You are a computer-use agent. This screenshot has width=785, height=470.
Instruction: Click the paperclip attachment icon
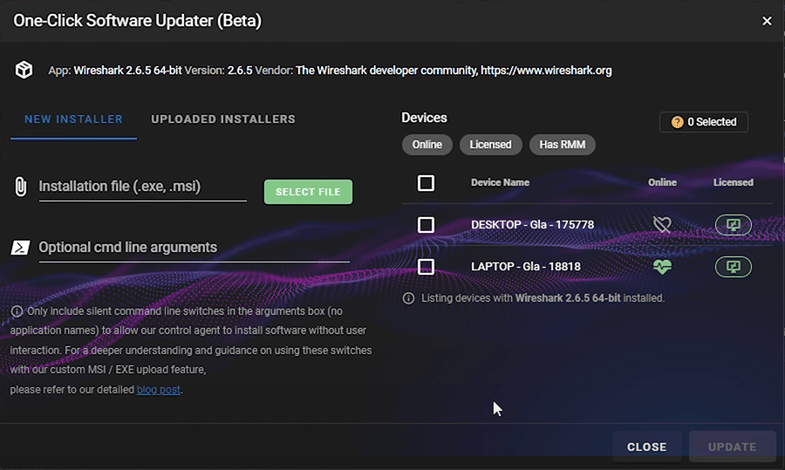(x=21, y=187)
